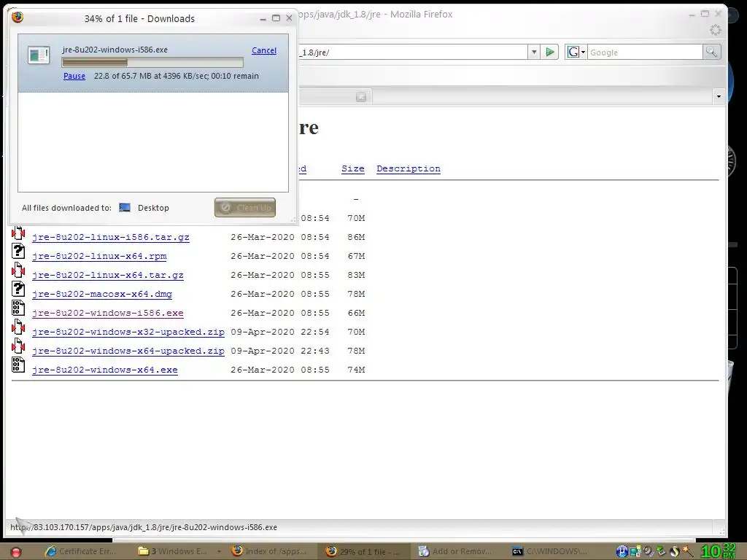747x560 pixels.
Task: Click the system tray clock
Action: (x=718, y=551)
